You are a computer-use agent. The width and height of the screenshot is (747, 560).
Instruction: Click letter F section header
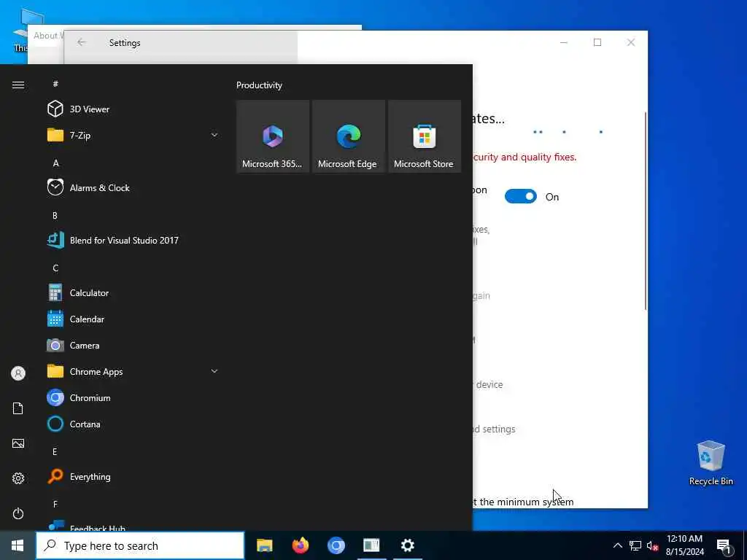[55, 504]
